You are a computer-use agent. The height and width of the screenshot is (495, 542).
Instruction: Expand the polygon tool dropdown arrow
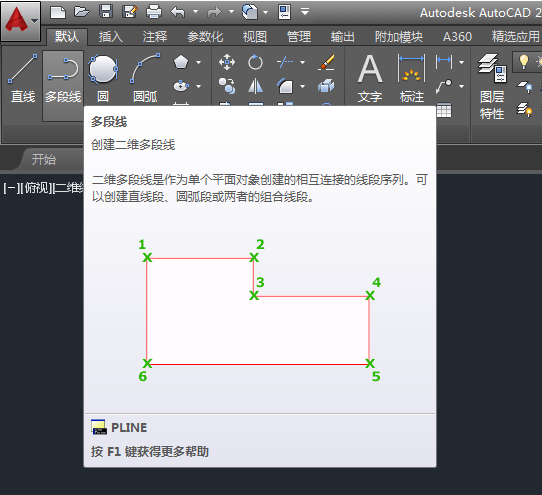(199, 63)
